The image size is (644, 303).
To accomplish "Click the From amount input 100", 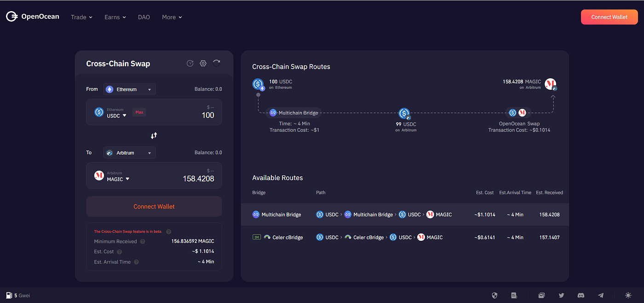I will click(x=208, y=115).
